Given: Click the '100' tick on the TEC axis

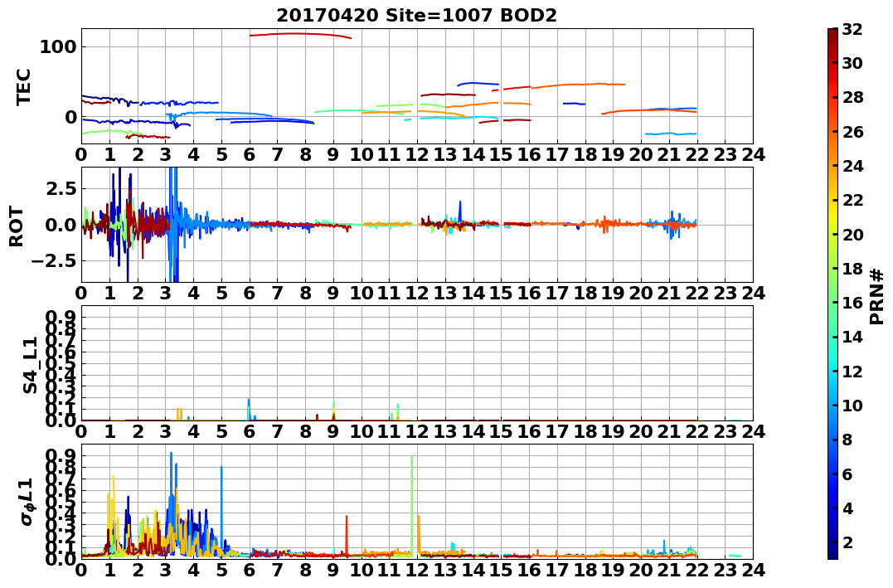Looking at the screenshot, I should click(x=58, y=46).
